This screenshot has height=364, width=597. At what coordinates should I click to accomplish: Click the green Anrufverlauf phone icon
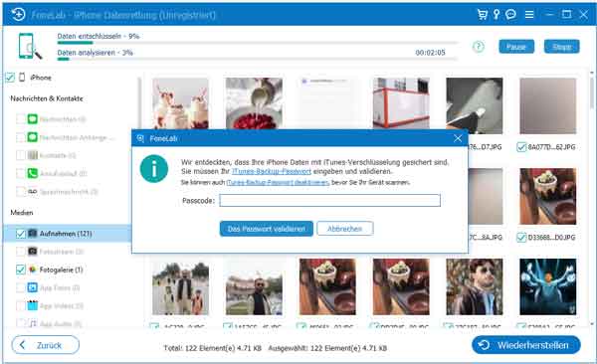(33, 174)
